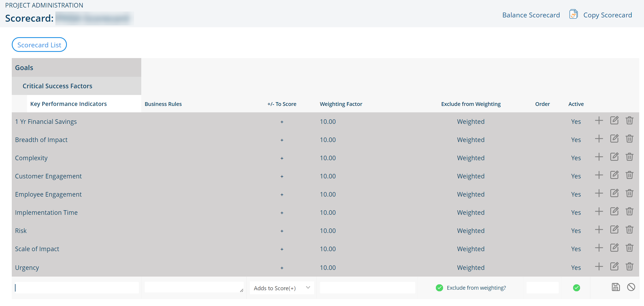Click the add icon for 1 Yr Financial Savings
644x306 pixels.
tap(599, 121)
